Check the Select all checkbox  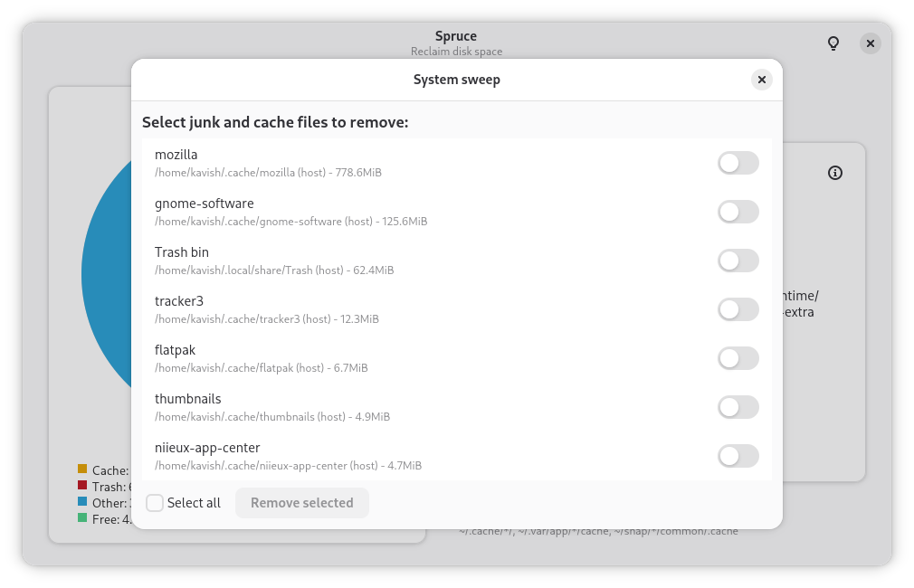coord(155,503)
